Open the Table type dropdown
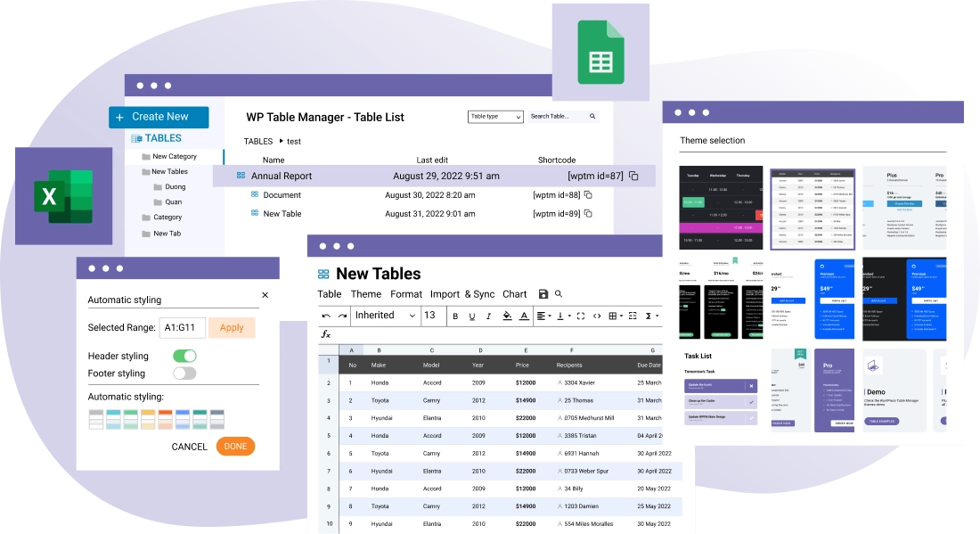Image resolution: width=980 pixels, height=534 pixels. pyautogui.click(x=495, y=116)
